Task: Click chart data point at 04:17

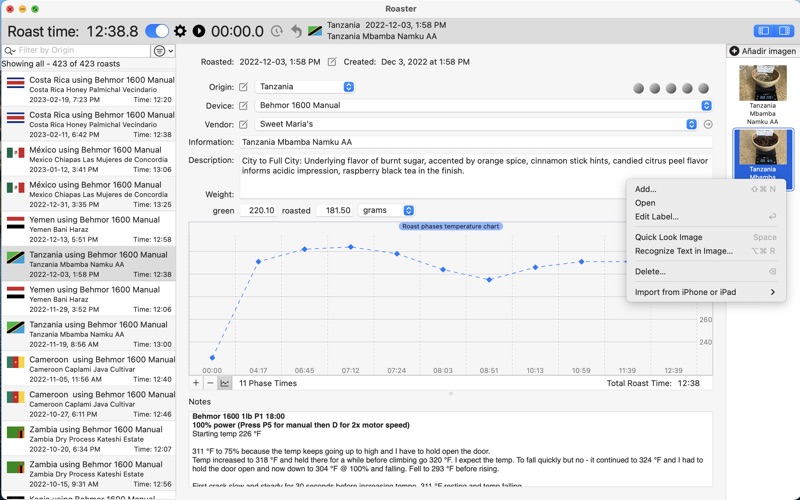Action: [x=258, y=261]
